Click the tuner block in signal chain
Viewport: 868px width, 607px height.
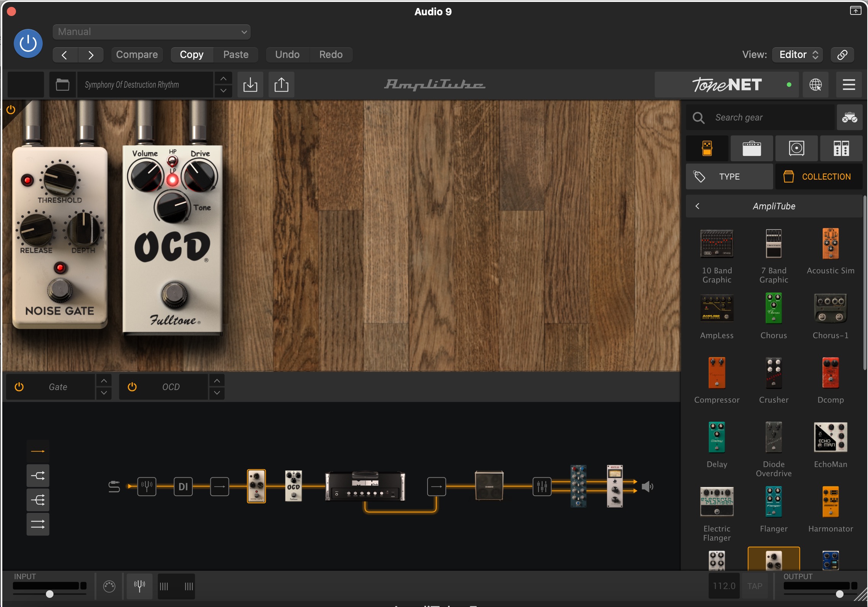pyautogui.click(x=147, y=487)
